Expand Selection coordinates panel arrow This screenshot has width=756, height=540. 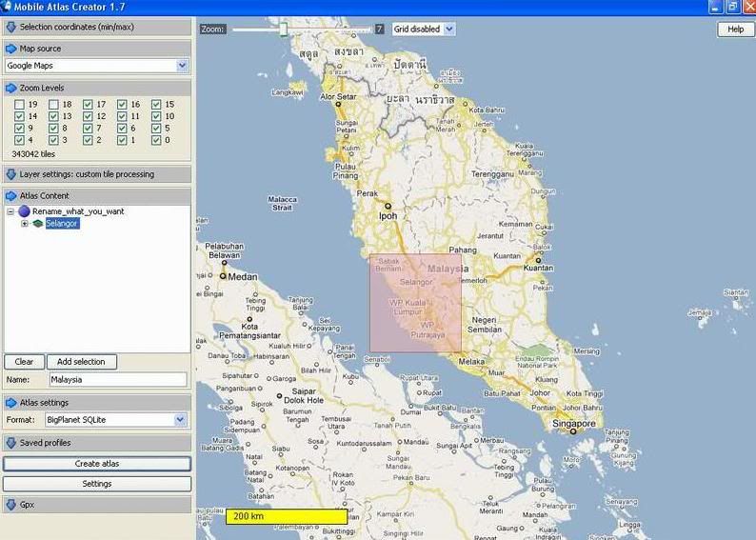pos(11,27)
